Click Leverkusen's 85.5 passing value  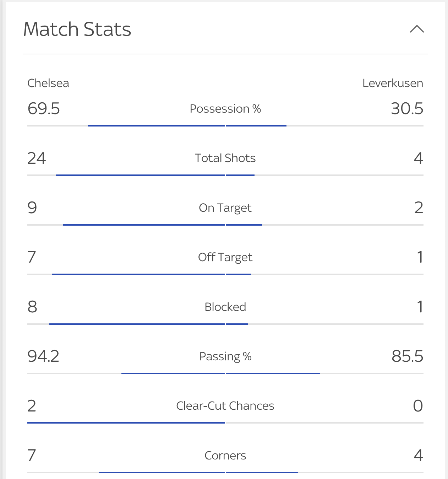pos(408,356)
